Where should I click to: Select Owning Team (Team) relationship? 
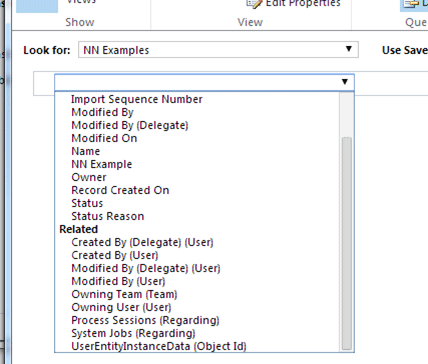tap(124, 294)
